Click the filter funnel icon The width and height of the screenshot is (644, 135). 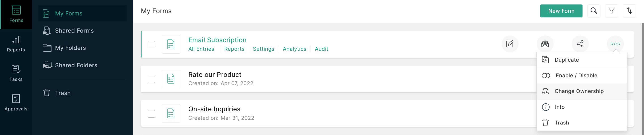(x=611, y=11)
